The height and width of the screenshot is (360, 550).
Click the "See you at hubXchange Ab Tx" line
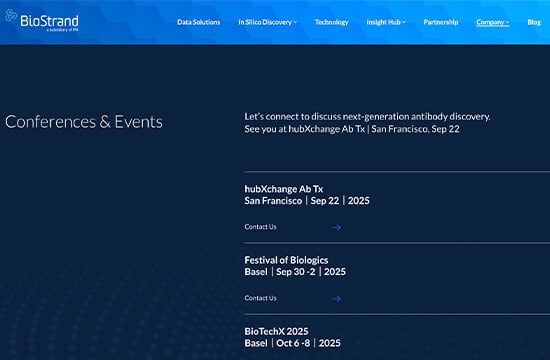pyautogui.click(x=352, y=129)
